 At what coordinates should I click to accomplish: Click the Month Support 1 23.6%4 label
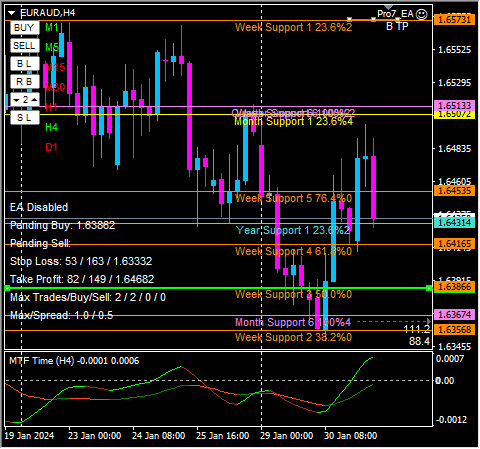pyautogui.click(x=294, y=121)
